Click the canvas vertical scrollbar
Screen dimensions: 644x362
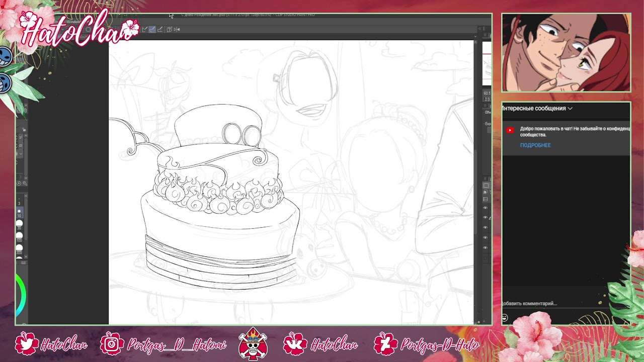point(475,191)
